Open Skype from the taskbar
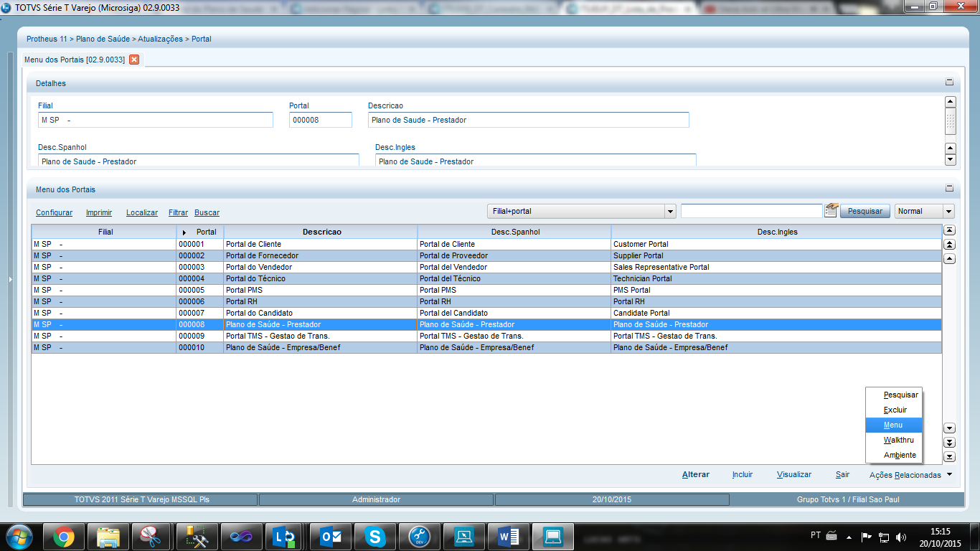This screenshot has width=980, height=551. coord(374,537)
